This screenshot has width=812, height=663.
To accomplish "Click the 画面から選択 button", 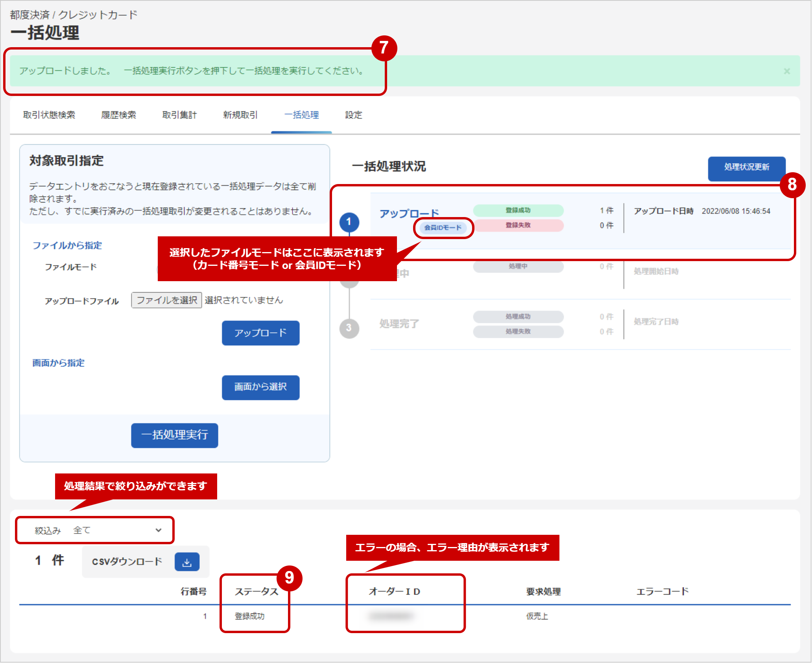I will pos(260,387).
